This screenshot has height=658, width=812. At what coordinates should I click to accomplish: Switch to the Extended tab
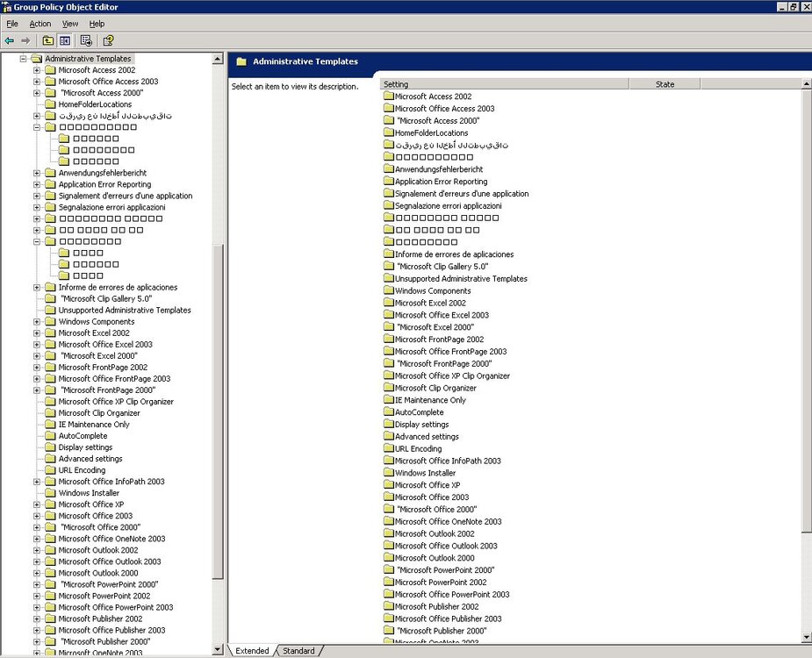[252, 651]
